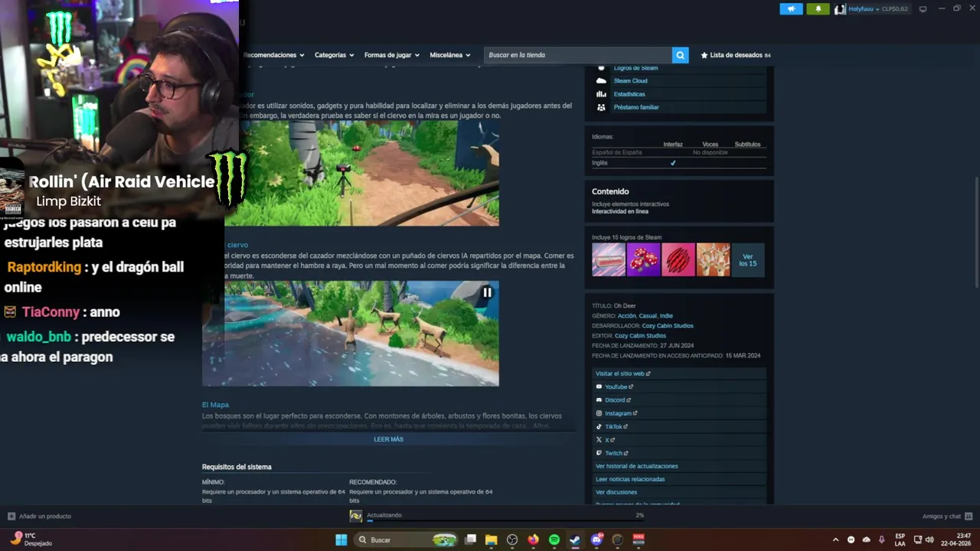This screenshot has height=551, width=980.
Task: Open the Lista de deseados wishlist
Action: pyautogui.click(x=736, y=55)
